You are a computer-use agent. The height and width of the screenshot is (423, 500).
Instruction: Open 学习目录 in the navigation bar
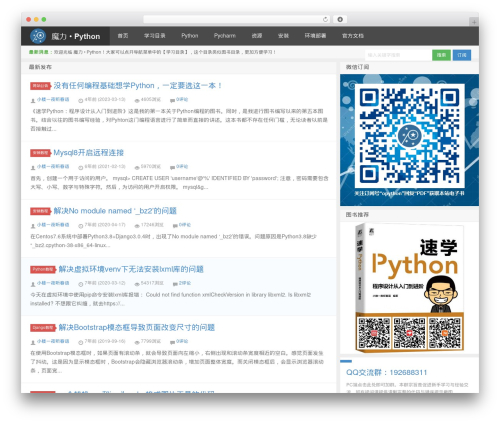click(x=155, y=36)
